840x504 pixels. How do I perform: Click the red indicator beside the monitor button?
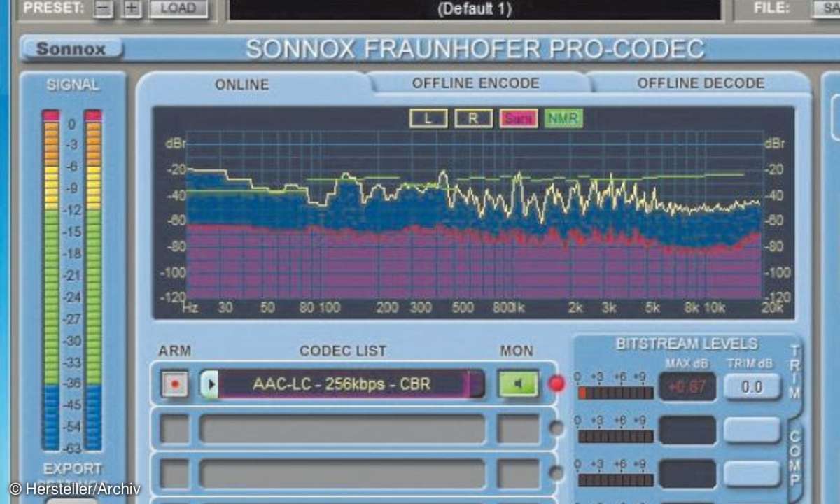556,384
